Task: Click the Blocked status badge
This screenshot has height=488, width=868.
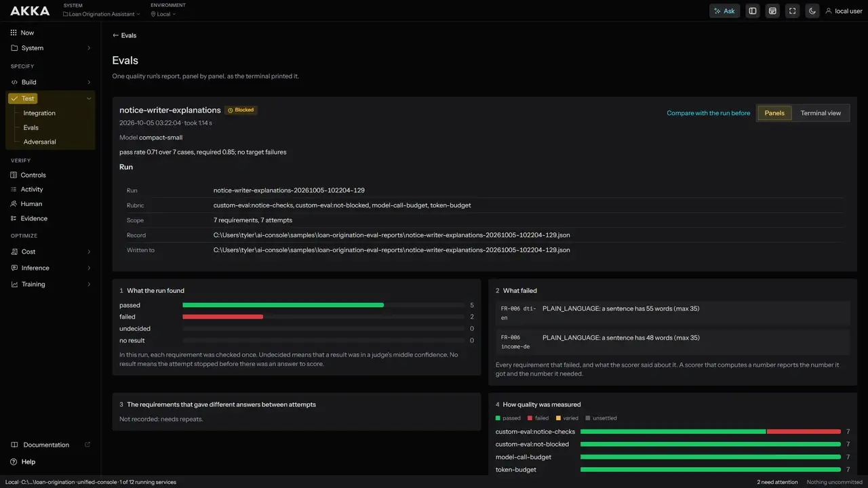Action: click(x=241, y=110)
